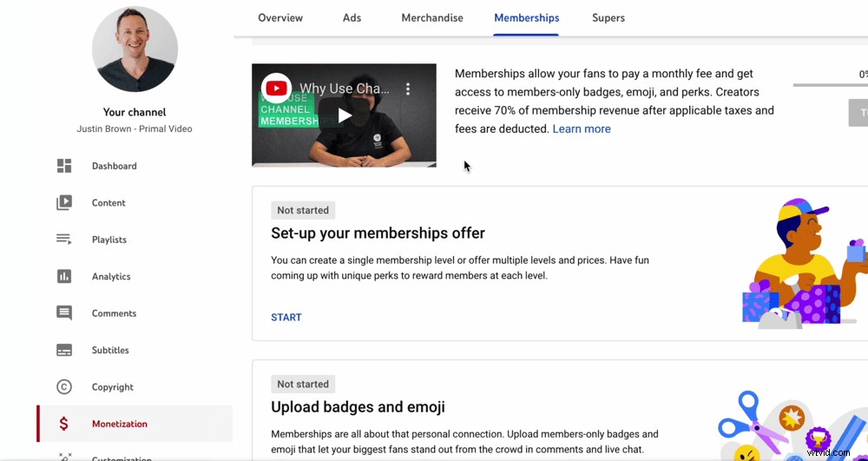Click the membership progress bar

point(831,85)
